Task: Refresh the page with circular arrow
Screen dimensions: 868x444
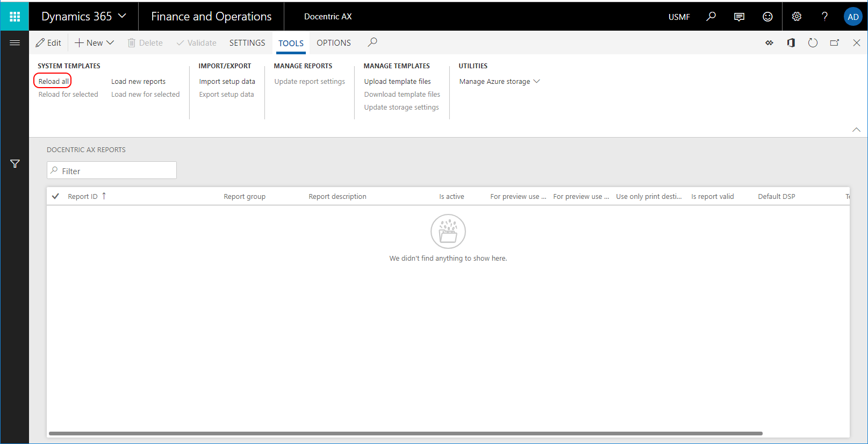Action: [x=813, y=43]
